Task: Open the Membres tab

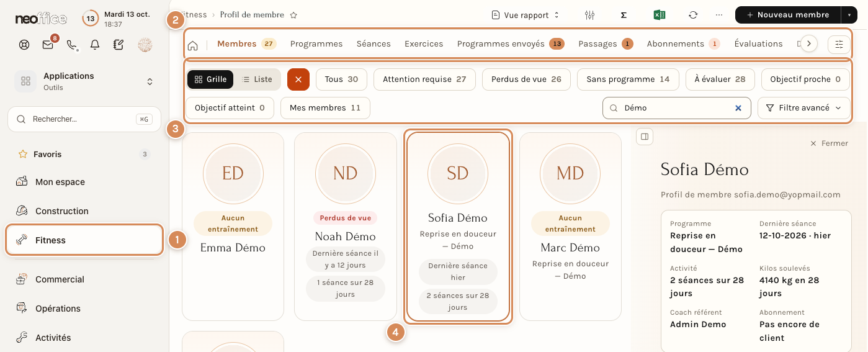Action: click(x=246, y=44)
